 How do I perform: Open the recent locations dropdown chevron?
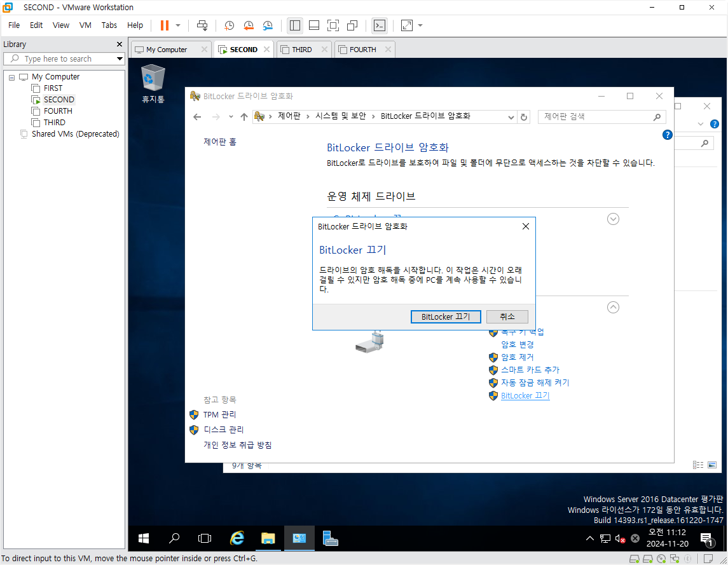point(231,117)
